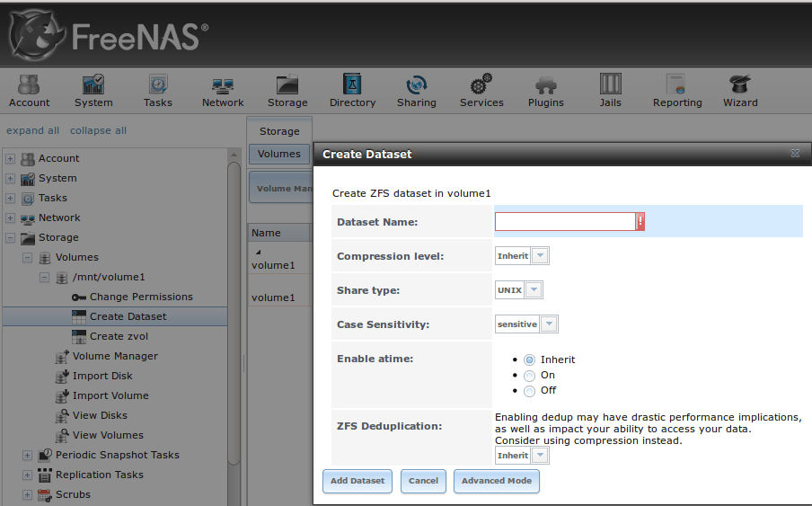Screen dimensions: 812x506
Task: Select Import Volume tree item
Action: pos(110,395)
